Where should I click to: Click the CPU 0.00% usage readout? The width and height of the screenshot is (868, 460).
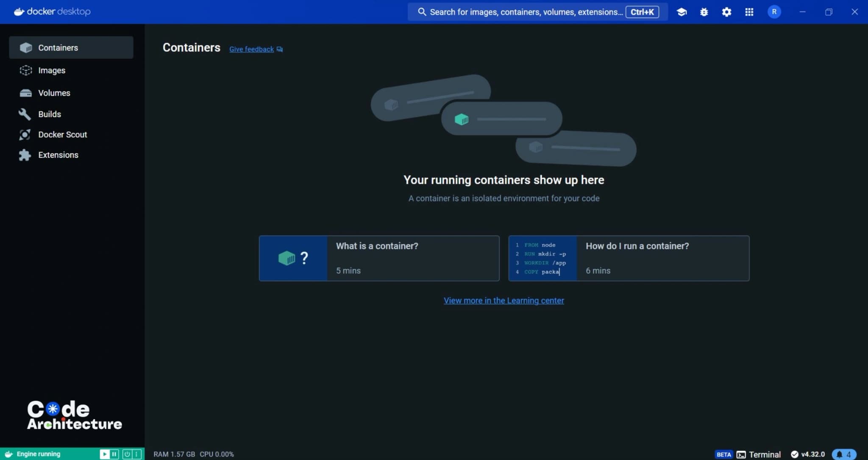pos(217,454)
